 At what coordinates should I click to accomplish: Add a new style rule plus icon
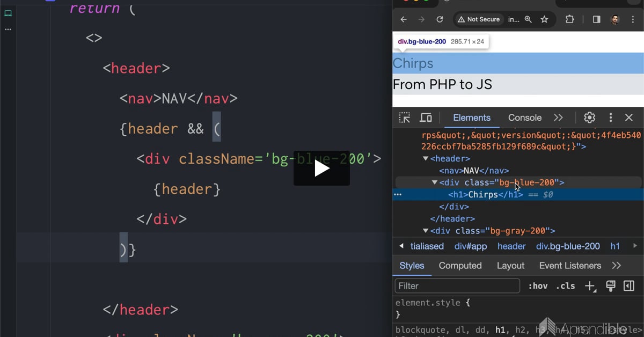click(590, 286)
